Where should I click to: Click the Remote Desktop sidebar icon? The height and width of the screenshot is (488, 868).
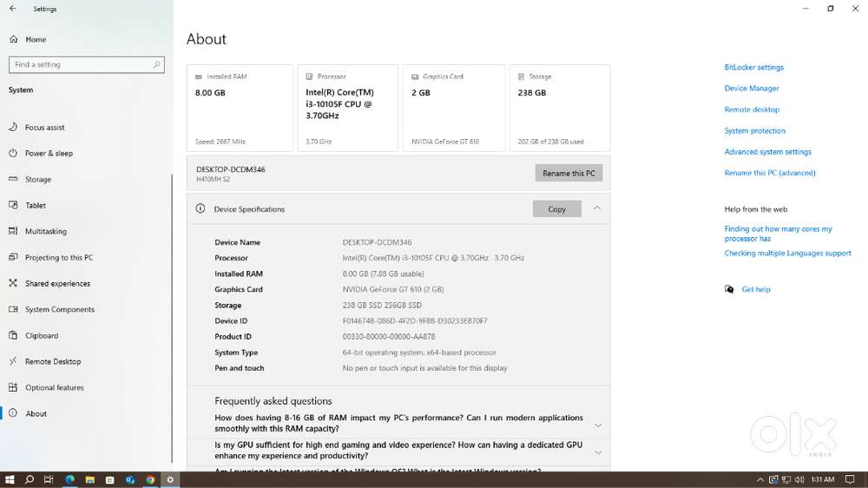click(13, 362)
